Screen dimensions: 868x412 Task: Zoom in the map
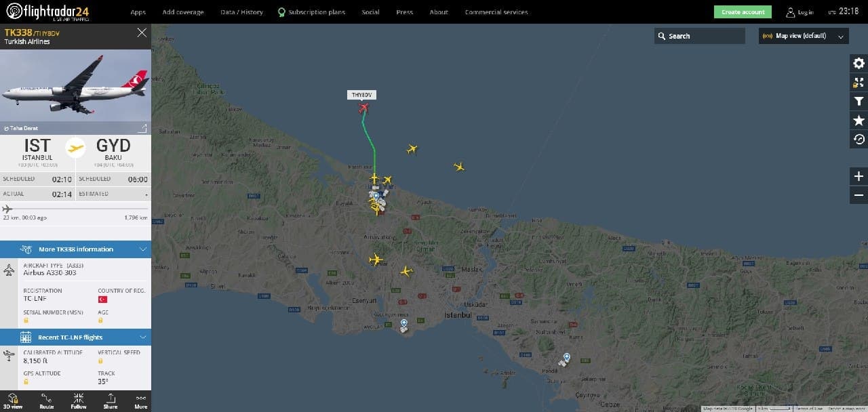[x=859, y=176]
